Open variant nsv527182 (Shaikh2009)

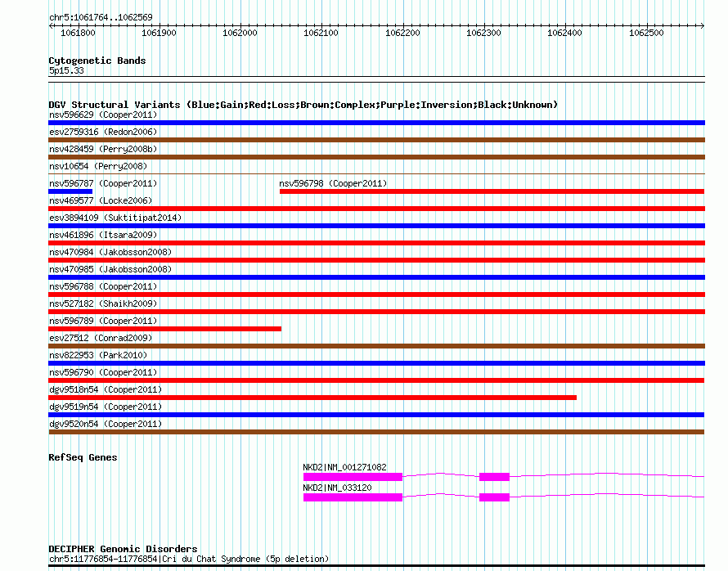[103, 303]
